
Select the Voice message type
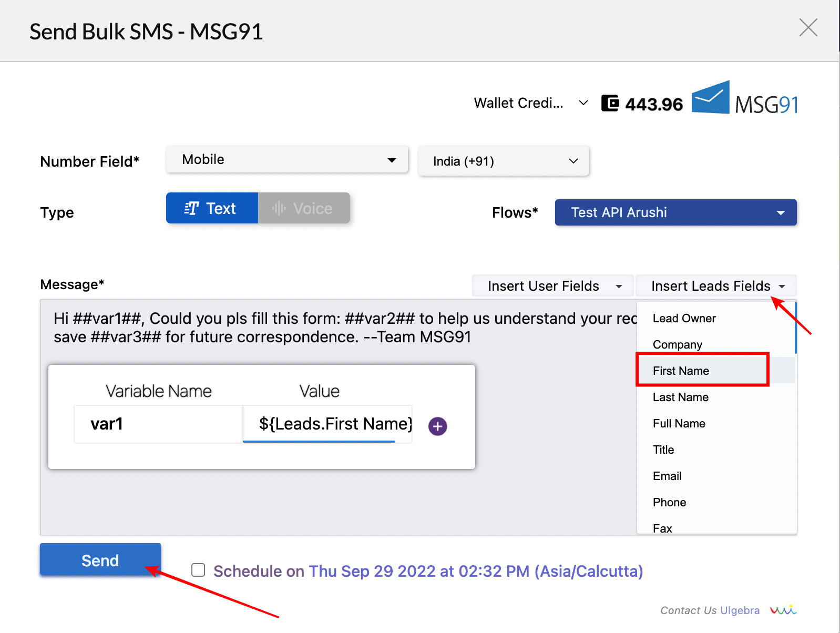[x=304, y=208]
